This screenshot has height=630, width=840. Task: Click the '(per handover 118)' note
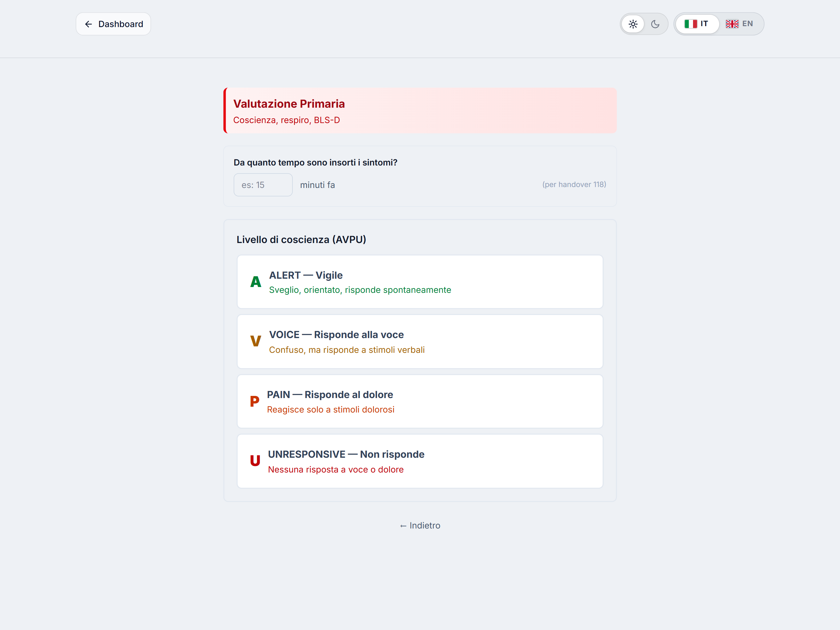click(574, 185)
